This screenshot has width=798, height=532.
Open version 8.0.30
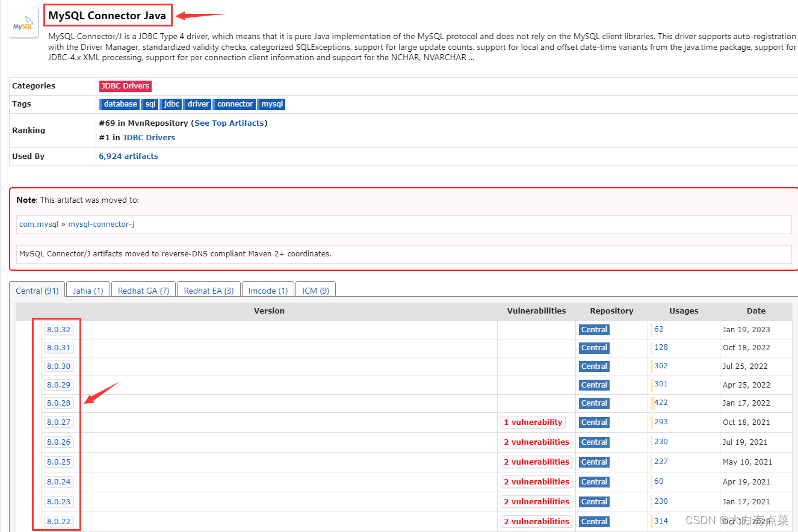tap(58, 367)
